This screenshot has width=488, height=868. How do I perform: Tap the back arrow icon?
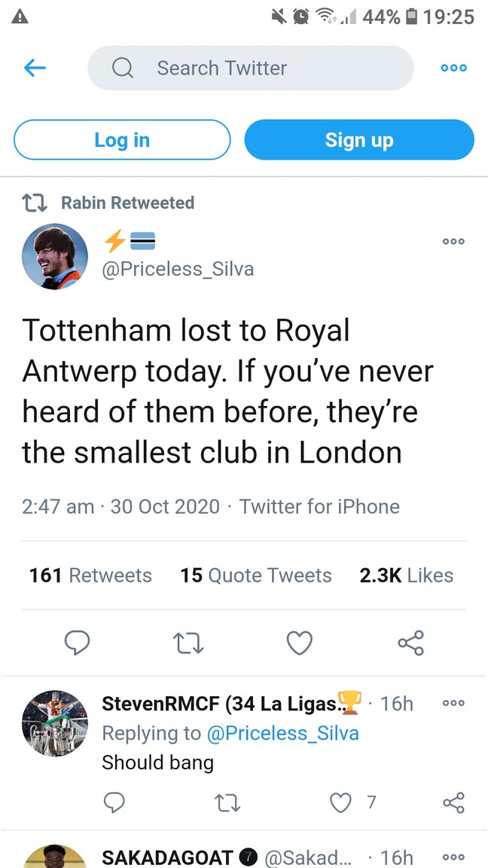point(35,68)
